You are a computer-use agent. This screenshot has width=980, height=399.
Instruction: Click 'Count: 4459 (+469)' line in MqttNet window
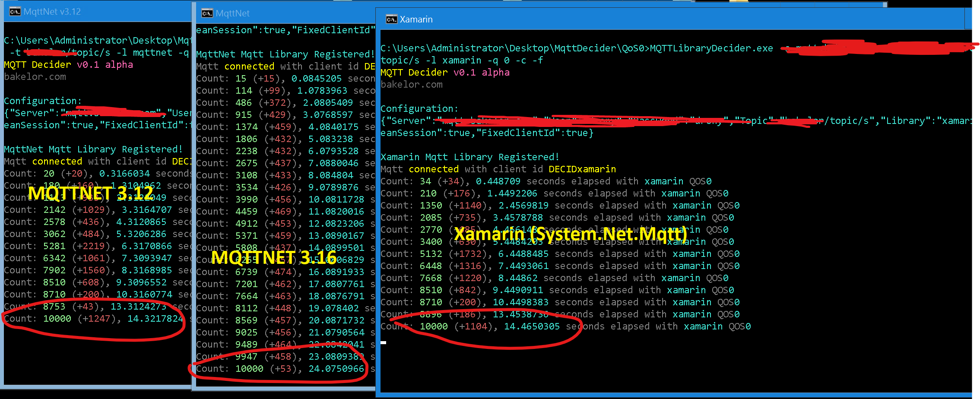coord(285,212)
